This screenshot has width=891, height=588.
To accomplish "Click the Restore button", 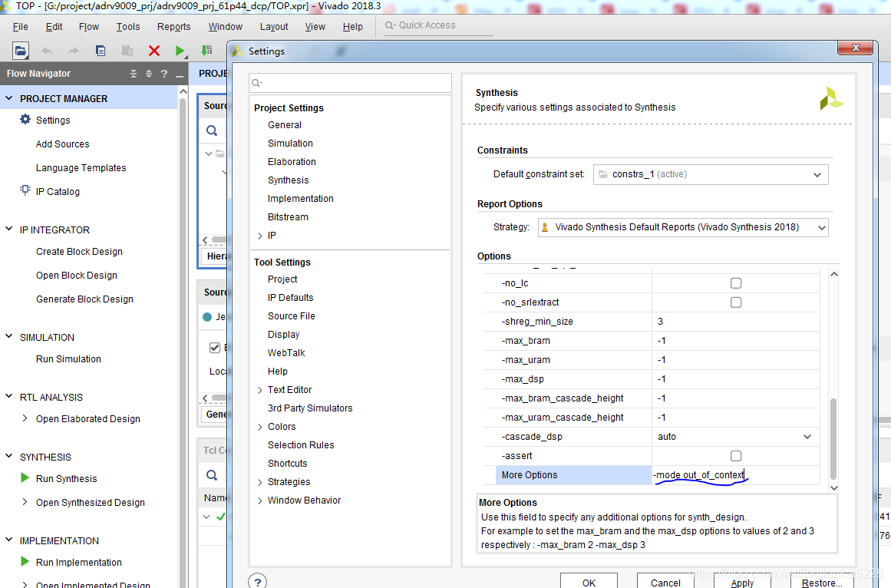I will click(x=822, y=581).
